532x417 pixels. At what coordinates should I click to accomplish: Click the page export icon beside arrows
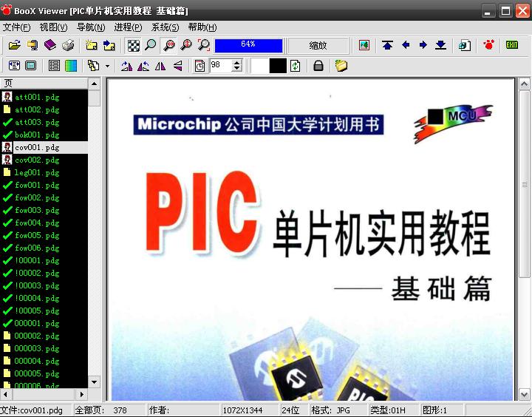coord(465,45)
